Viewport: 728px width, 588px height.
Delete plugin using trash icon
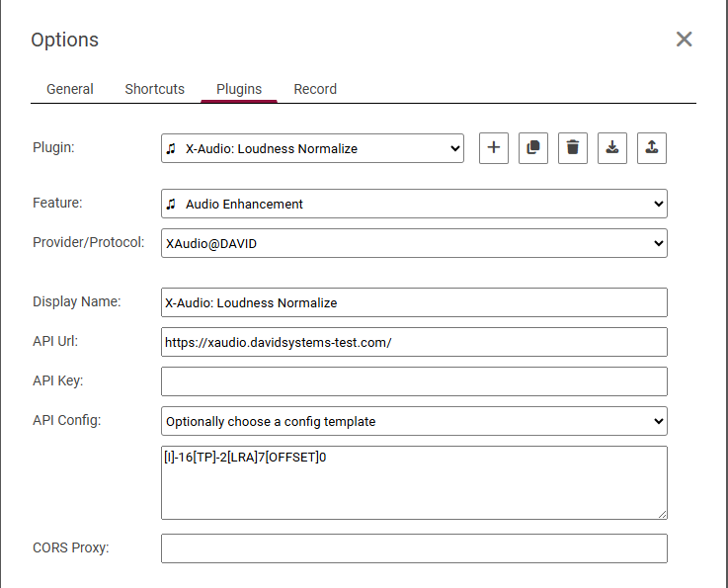coord(573,148)
